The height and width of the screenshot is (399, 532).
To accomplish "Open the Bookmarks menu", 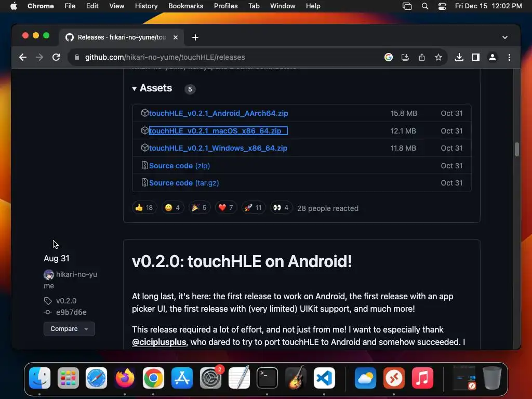I will pyautogui.click(x=185, y=6).
